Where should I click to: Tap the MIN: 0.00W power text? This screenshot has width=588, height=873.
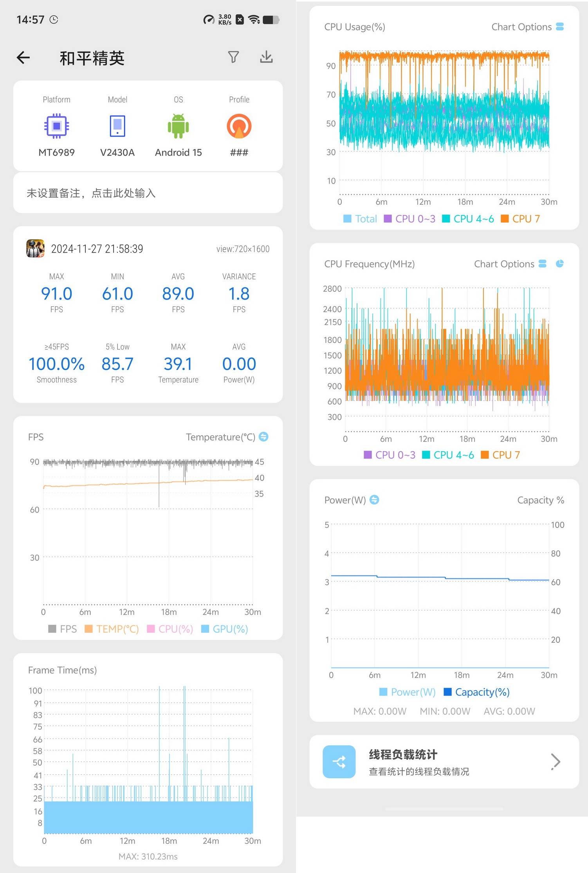(x=445, y=711)
